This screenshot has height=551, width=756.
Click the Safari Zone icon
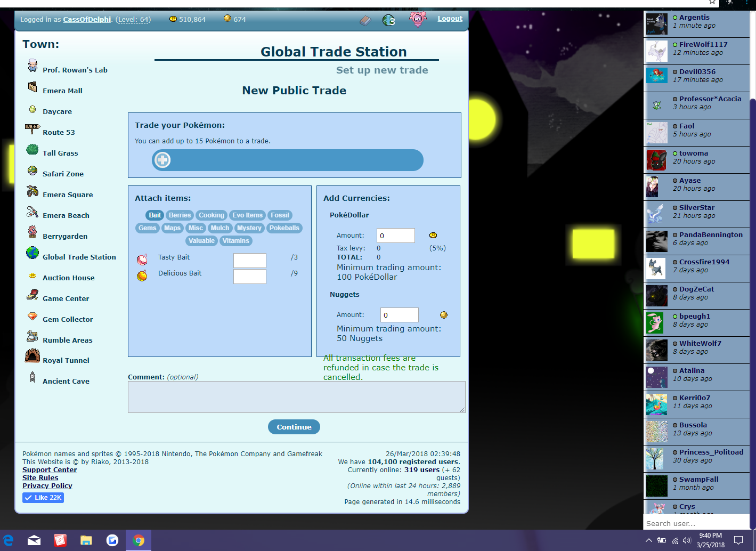(x=32, y=171)
